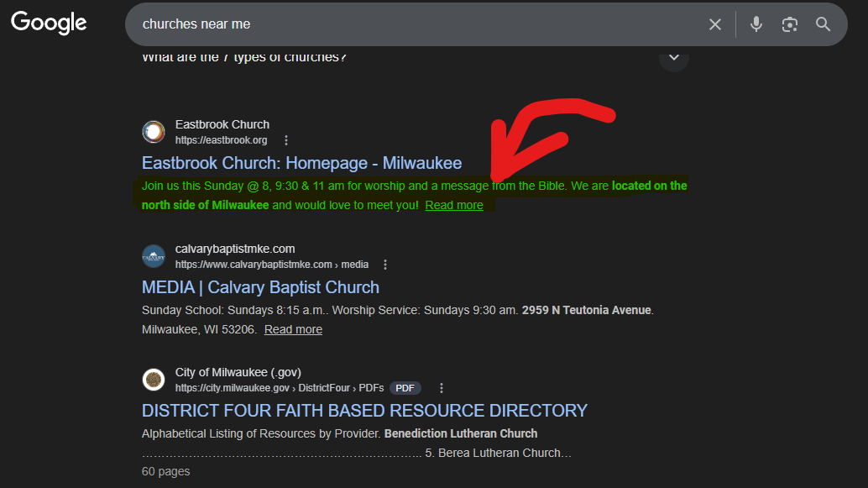Click the Eastbrook Church favicon
This screenshot has height=488, width=868.
[x=154, y=132]
